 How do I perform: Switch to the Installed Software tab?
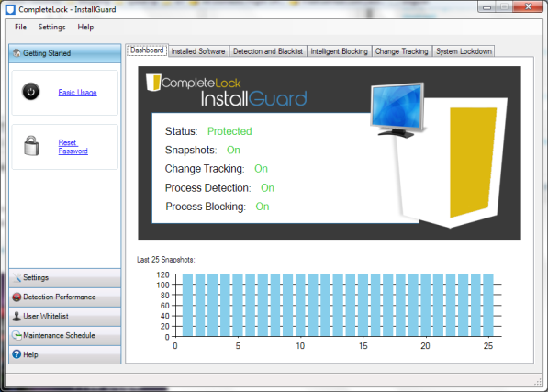click(x=198, y=51)
